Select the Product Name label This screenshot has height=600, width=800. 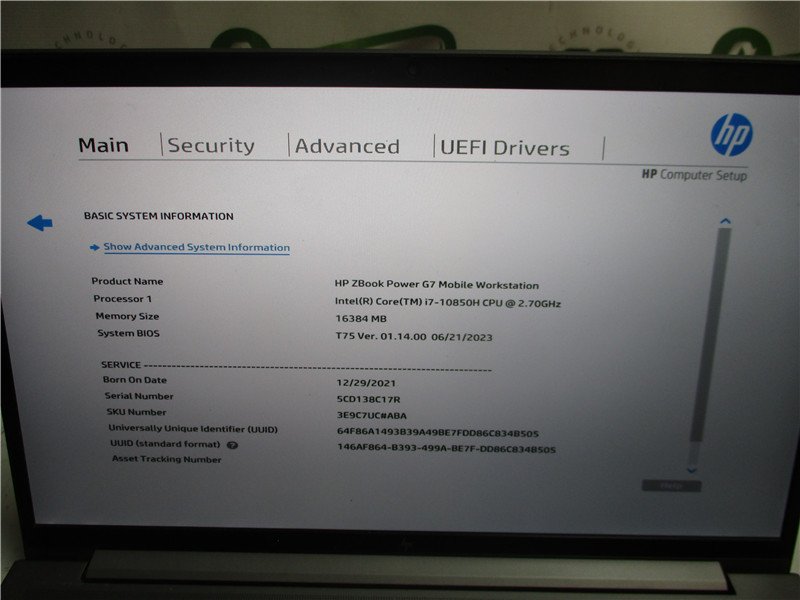click(127, 281)
